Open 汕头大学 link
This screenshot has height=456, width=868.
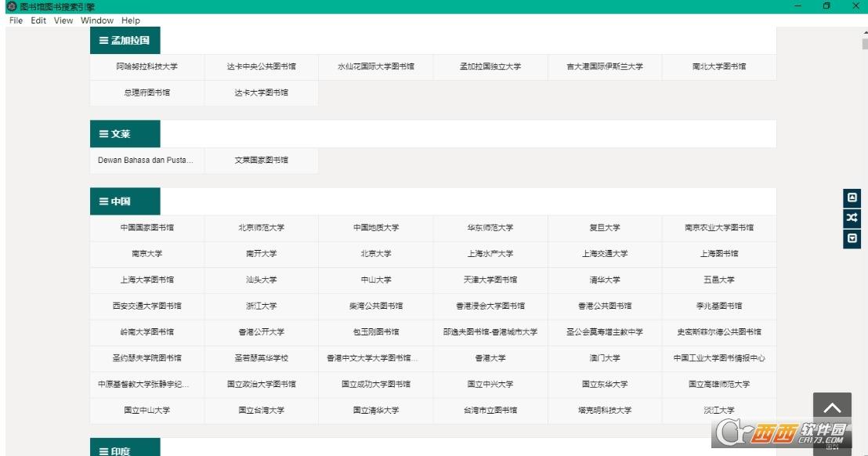262,280
